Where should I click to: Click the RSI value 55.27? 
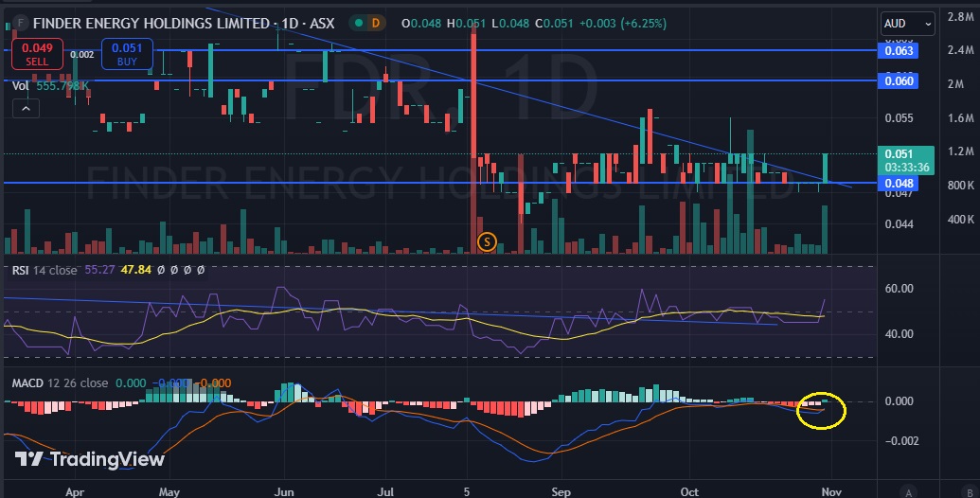(99, 270)
